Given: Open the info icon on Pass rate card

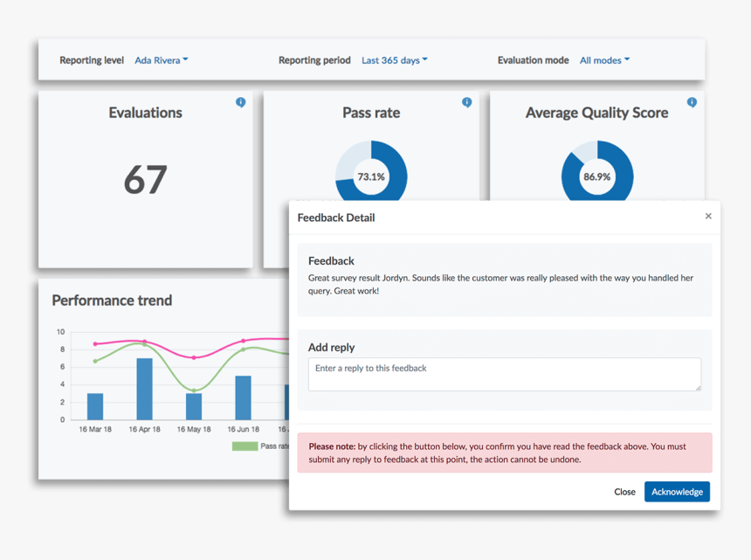Looking at the screenshot, I should point(466,102).
